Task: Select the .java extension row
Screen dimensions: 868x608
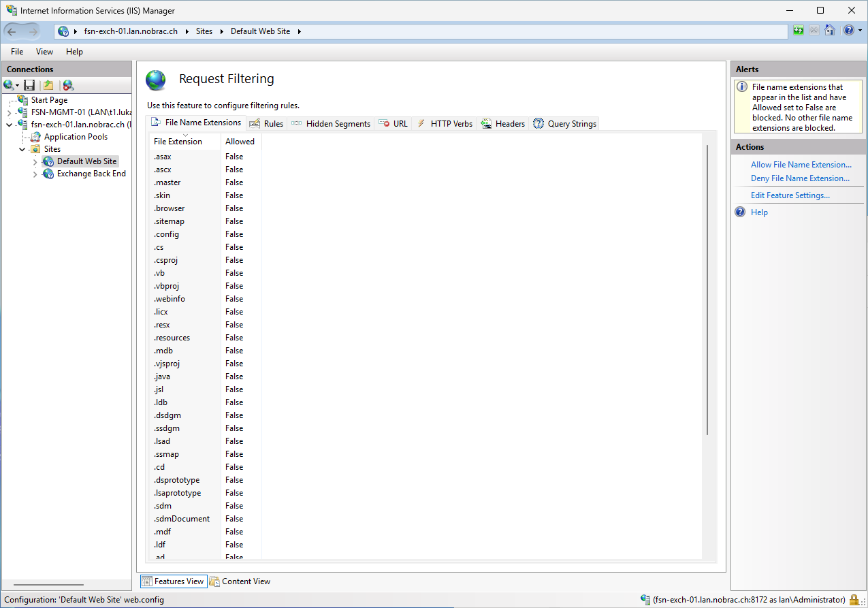Action: 425,377
